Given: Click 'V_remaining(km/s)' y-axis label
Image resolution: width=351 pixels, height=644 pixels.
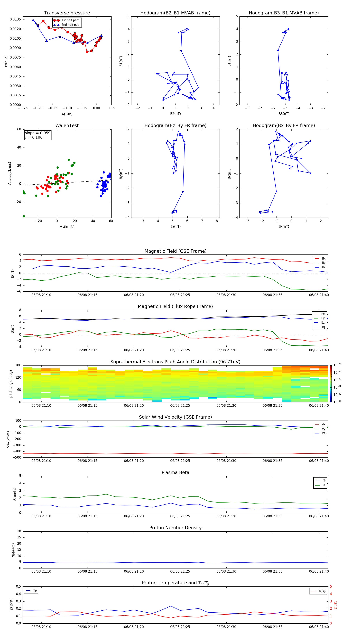Looking at the screenshot, I should click(10, 173).
